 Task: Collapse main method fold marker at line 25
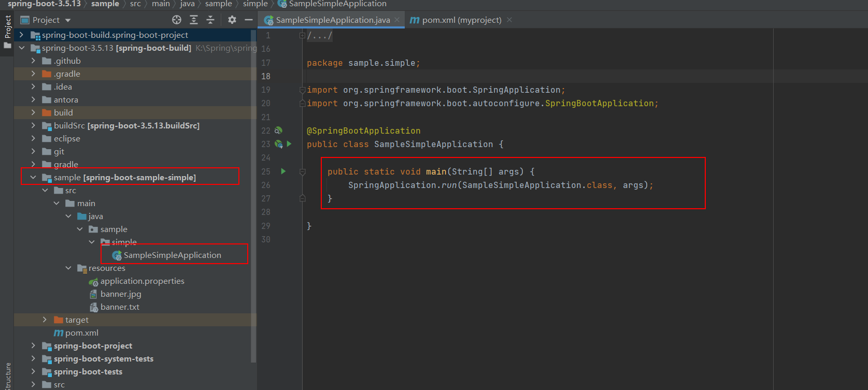[x=303, y=171]
